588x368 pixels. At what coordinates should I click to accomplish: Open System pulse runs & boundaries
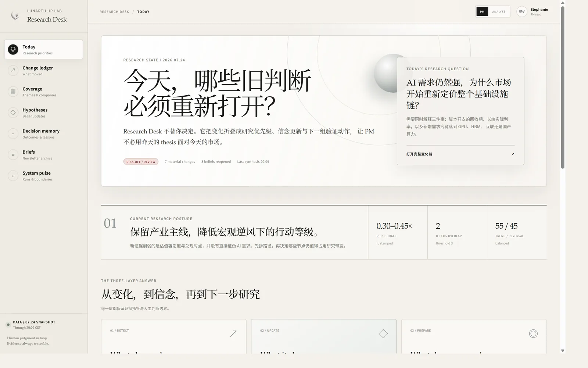[x=44, y=175]
